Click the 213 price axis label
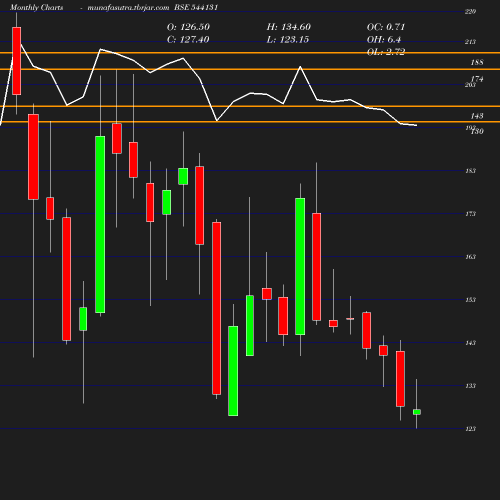This screenshot has height=500, width=500. pyautogui.click(x=470, y=42)
